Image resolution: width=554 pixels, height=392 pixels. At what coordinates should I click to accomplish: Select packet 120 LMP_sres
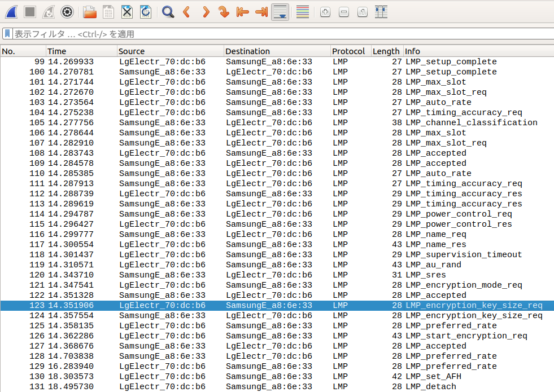click(277, 275)
